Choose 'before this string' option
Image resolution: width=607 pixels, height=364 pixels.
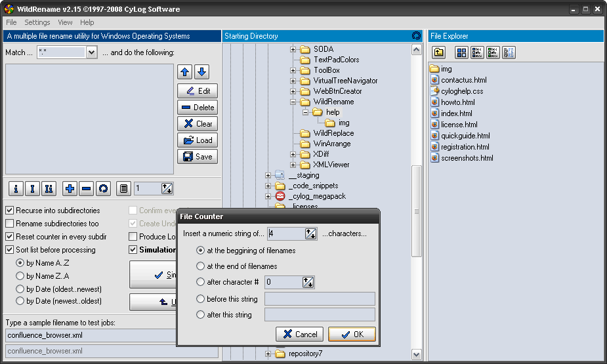[200, 299]
